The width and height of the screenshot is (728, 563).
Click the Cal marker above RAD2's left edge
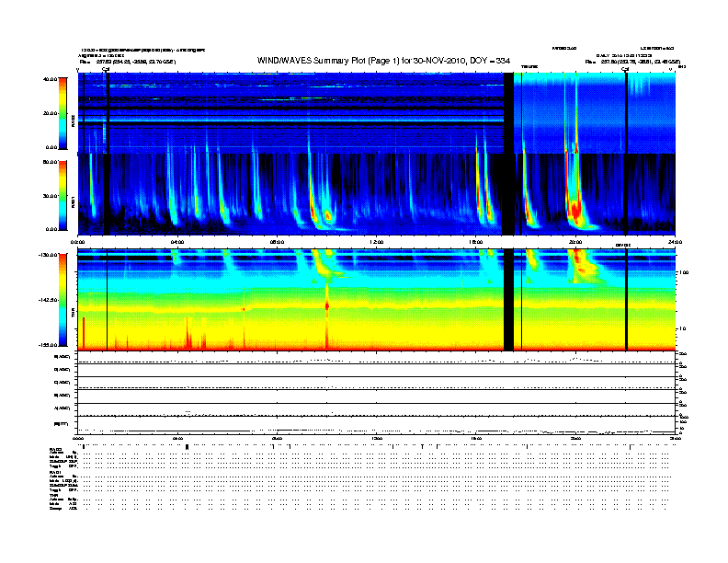click(106, 69)
